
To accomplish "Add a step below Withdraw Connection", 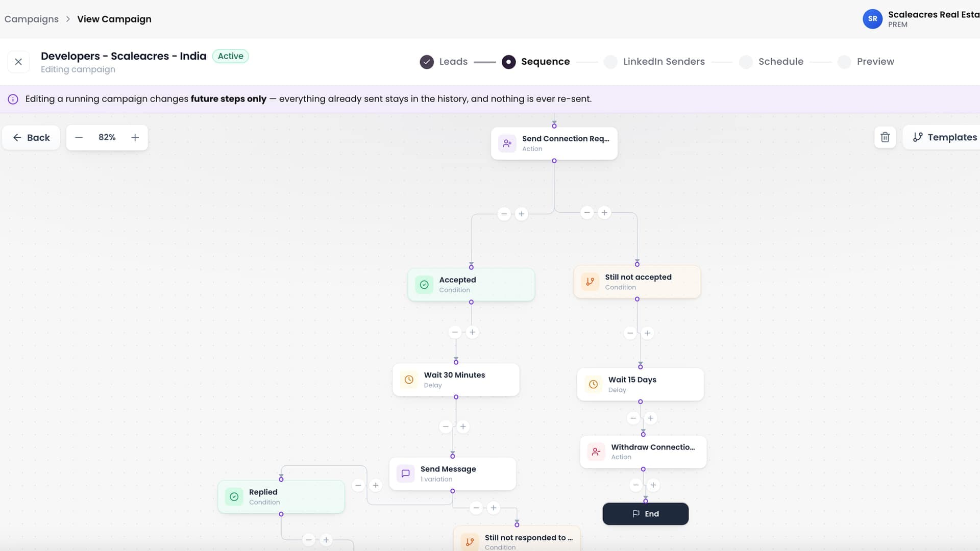I will click(653, 485).
